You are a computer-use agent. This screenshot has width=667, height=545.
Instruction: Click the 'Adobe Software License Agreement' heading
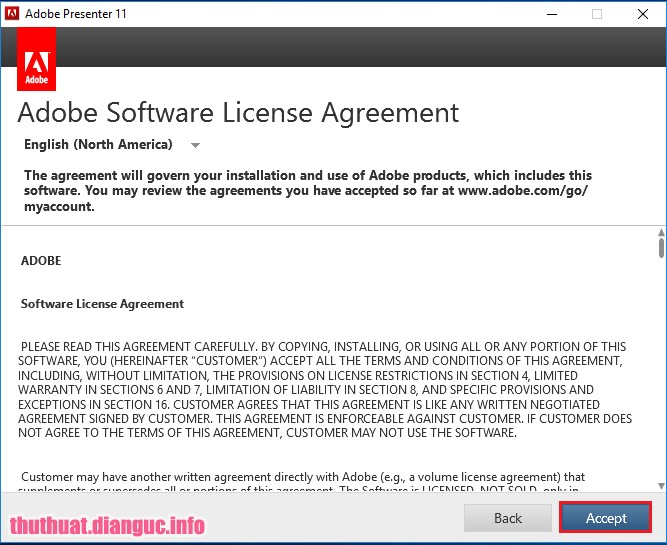(238, 113)
